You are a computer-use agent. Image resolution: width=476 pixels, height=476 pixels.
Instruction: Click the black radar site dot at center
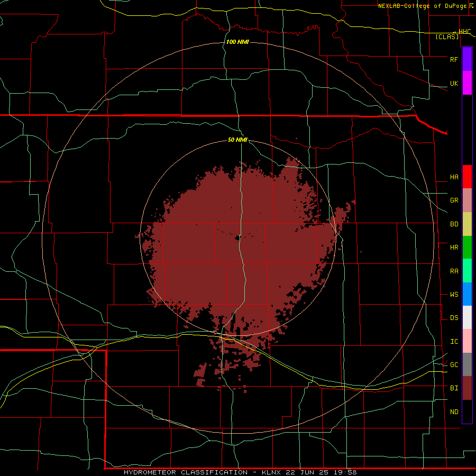[x=237, y=239]
